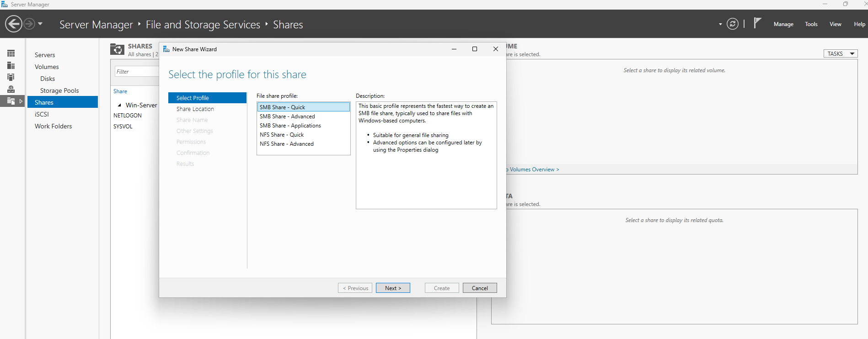Viewport: 868px width, 339px height.
Task: Open the Manage menu
Action: [x=783, y=24]
